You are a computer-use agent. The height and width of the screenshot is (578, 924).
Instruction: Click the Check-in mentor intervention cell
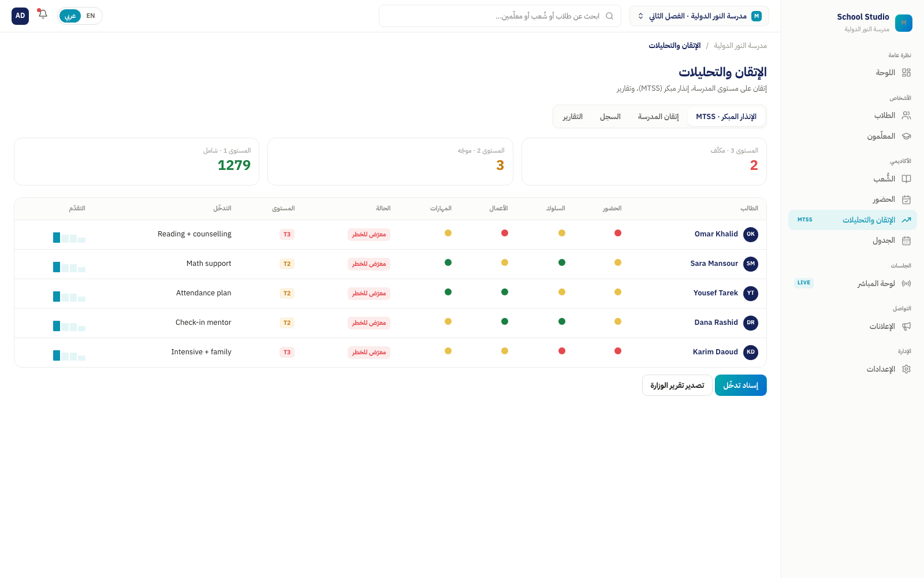pyautogui.click(x=203, y=323)
